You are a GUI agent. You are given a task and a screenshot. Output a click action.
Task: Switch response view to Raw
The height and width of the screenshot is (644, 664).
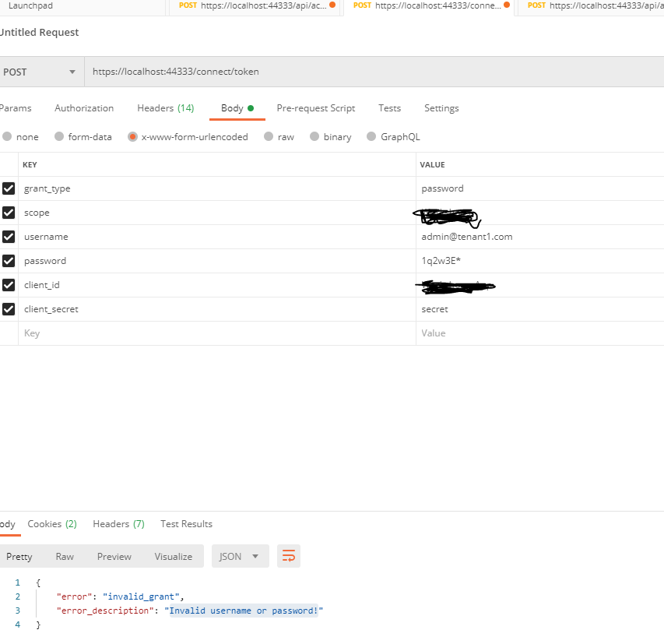(x=65, y=556)
